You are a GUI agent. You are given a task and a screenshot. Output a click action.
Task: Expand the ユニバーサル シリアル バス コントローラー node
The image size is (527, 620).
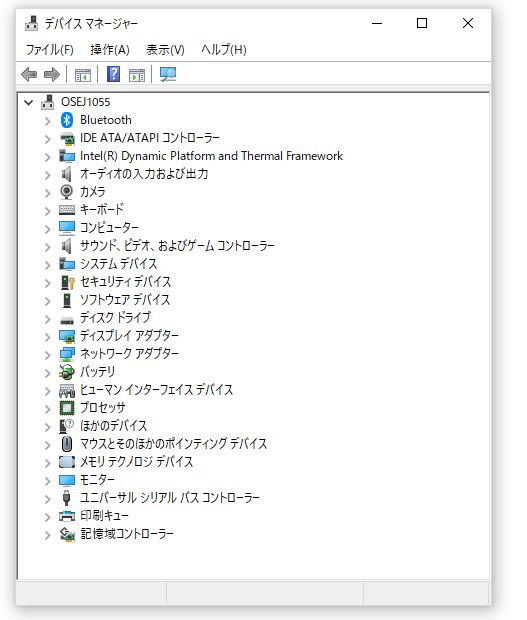(x=47, y=499)
